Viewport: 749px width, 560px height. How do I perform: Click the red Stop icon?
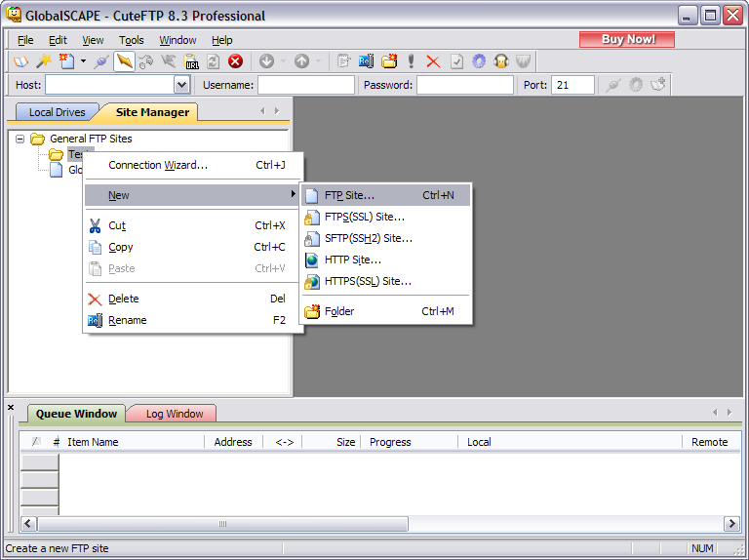tap(235, 61)
